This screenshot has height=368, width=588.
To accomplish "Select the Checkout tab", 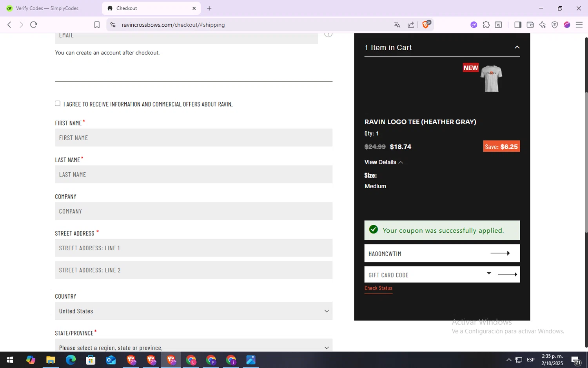I will point(151,8).
